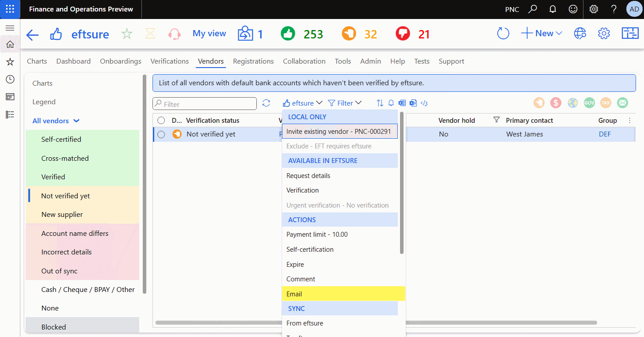Image resolution: width=644 pixels, height=337 pixels.
Task: Open Modules list icon in left rail
Action: [10, 114]
